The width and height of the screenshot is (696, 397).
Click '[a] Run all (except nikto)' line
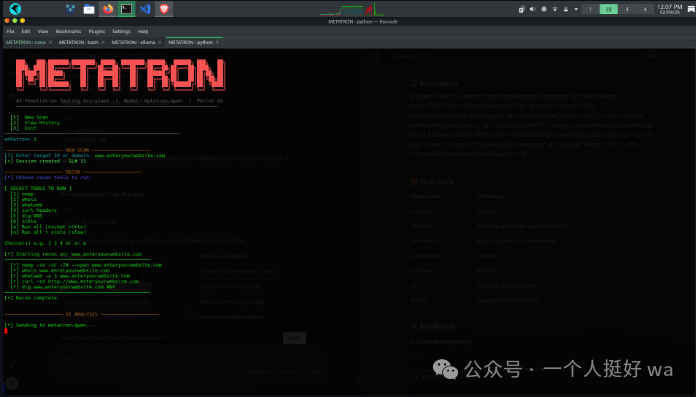48,226
